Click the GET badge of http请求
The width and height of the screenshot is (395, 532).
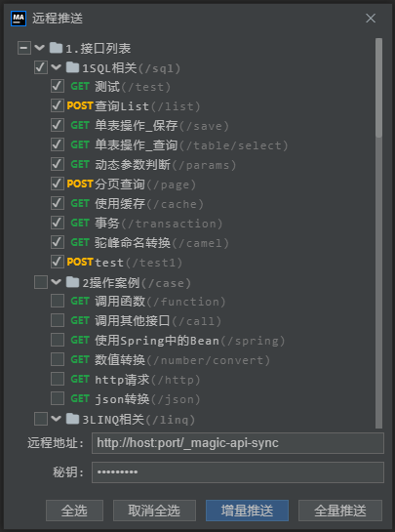click(80, 379)
